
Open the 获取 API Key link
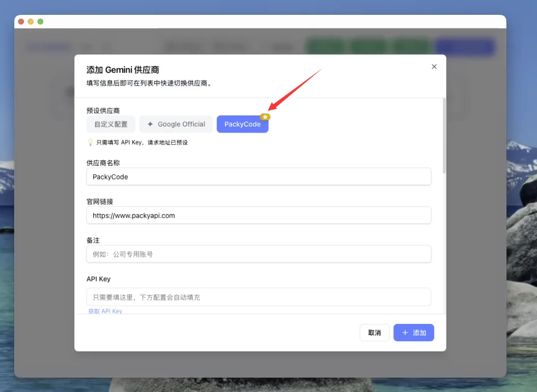[105, 311]
